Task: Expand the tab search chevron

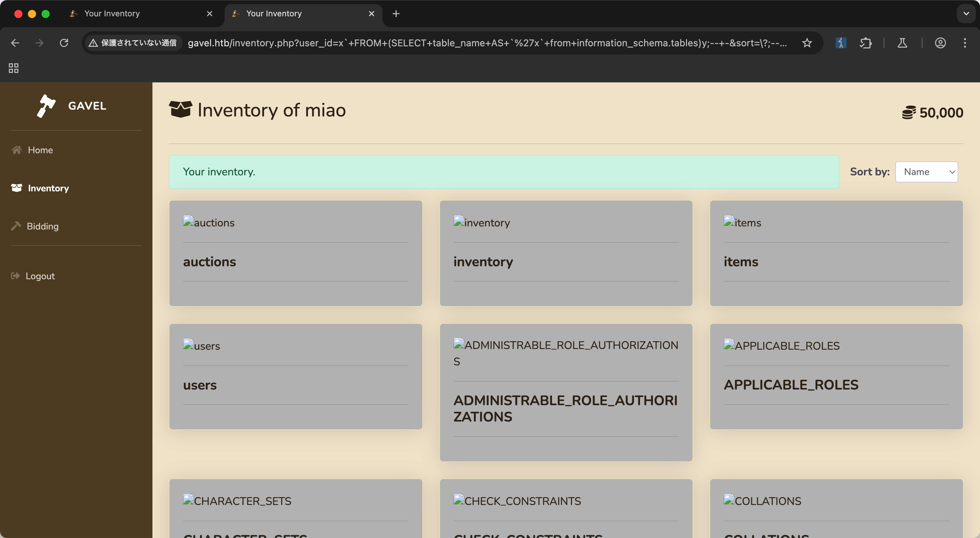Action: 966,14
